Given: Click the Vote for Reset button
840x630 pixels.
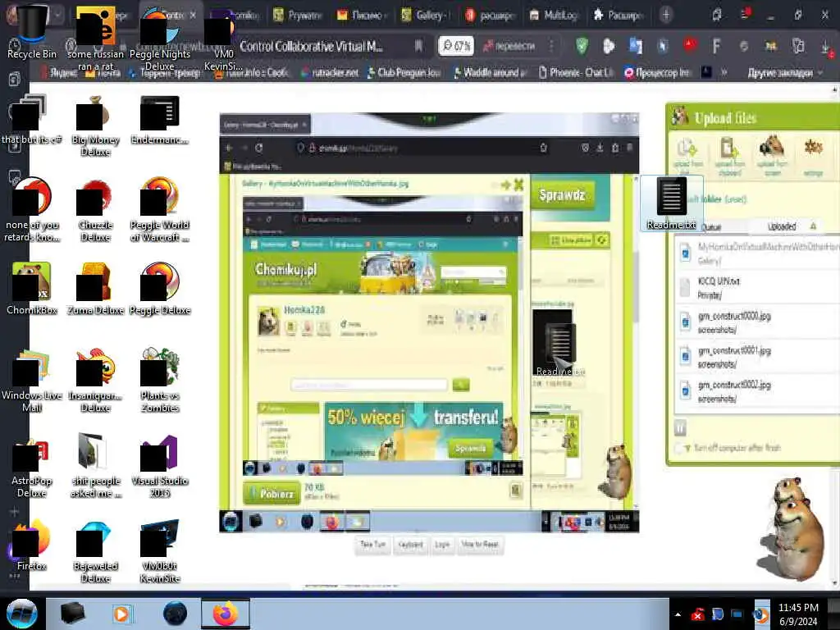Looking at the screenshot, I should (480, 545).
